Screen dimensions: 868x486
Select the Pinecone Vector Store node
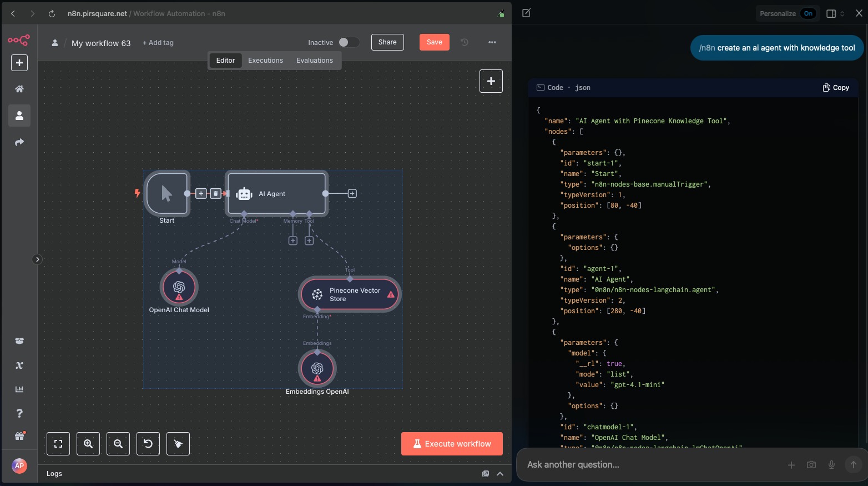350,294
